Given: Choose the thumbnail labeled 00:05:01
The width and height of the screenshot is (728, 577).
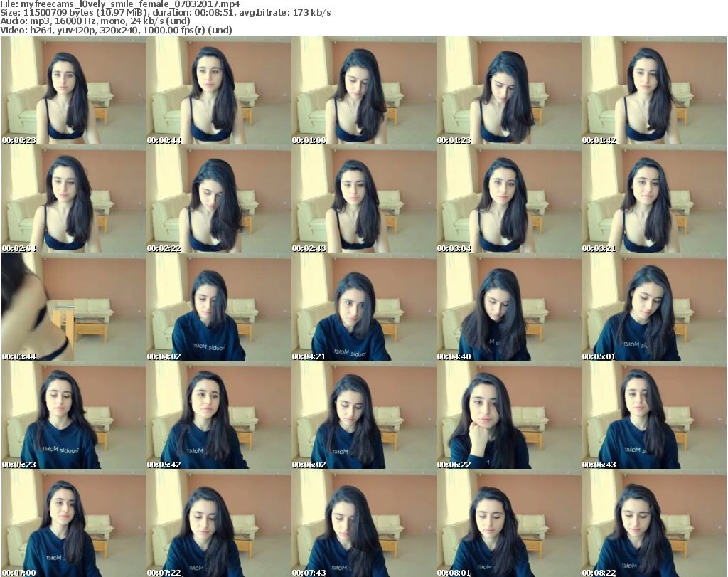Looking at the screenshot, I should [x=654, y=307].
